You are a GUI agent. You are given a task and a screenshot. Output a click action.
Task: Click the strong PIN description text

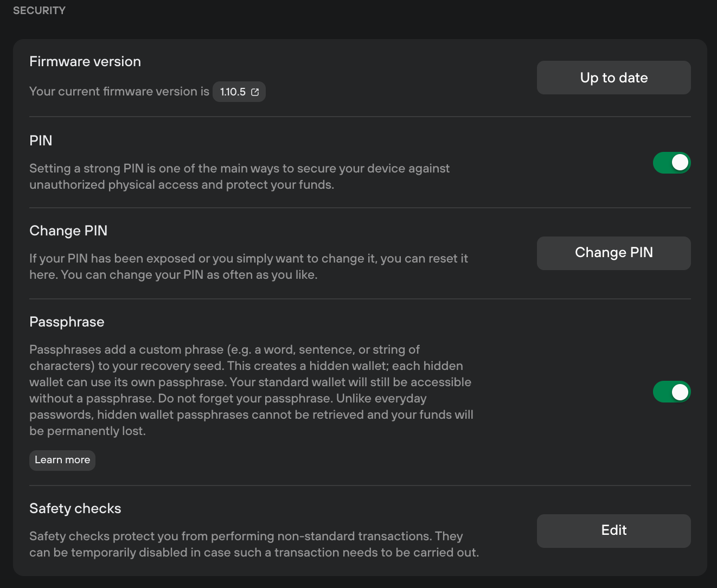(240, 176)
